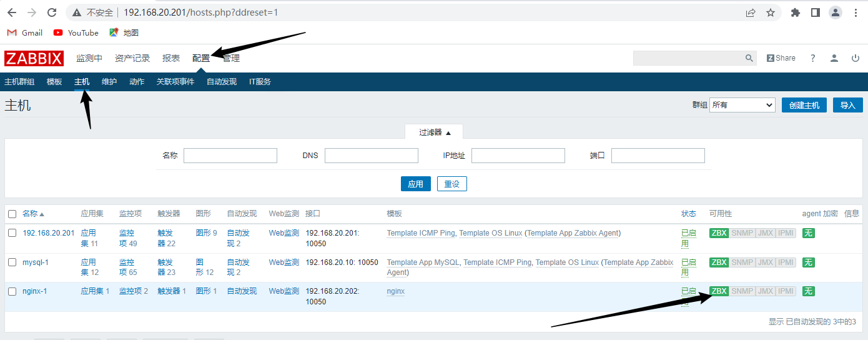Bookmark this page with the star icon

click(770, 12)
